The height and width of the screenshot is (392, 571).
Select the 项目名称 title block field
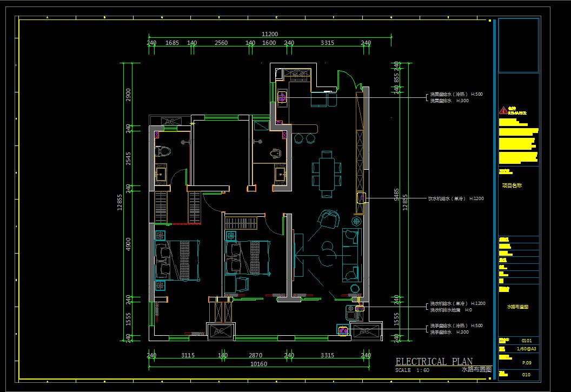[512, 185]
